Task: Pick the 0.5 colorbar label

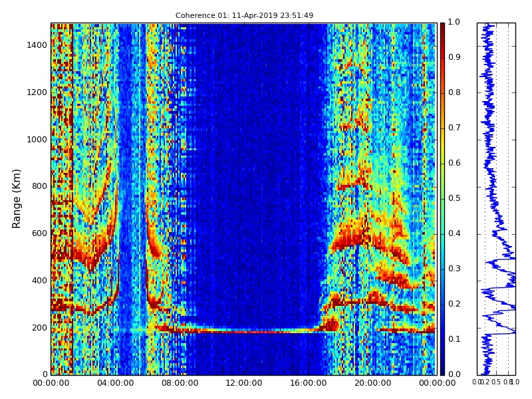Action: pos(454,198)
